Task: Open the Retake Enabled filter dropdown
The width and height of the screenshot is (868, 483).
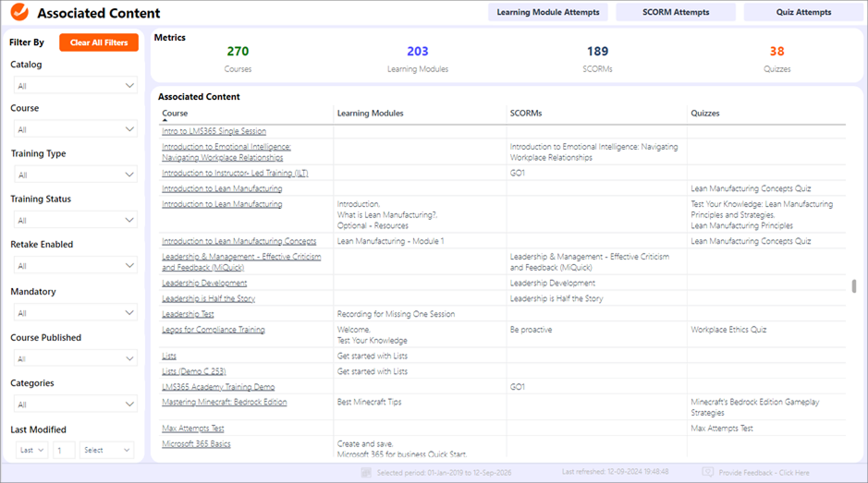Action: pyautogui.click(x=76, y=266)
